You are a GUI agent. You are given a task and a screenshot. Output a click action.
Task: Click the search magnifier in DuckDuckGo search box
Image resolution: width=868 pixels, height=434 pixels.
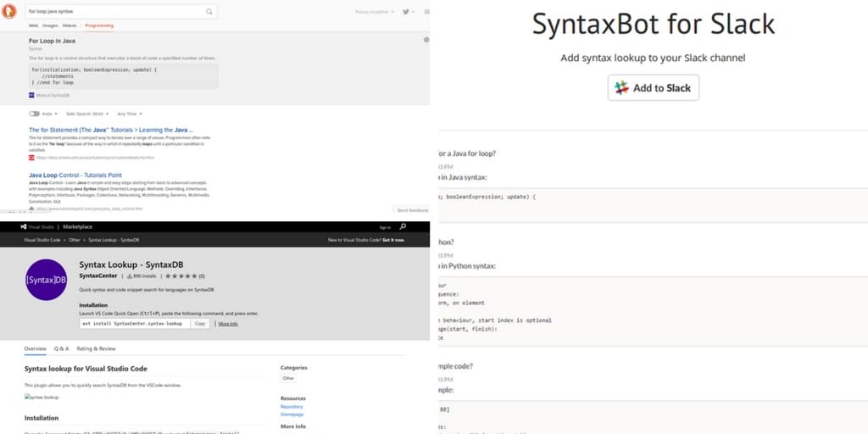click(x=209, y=11)
